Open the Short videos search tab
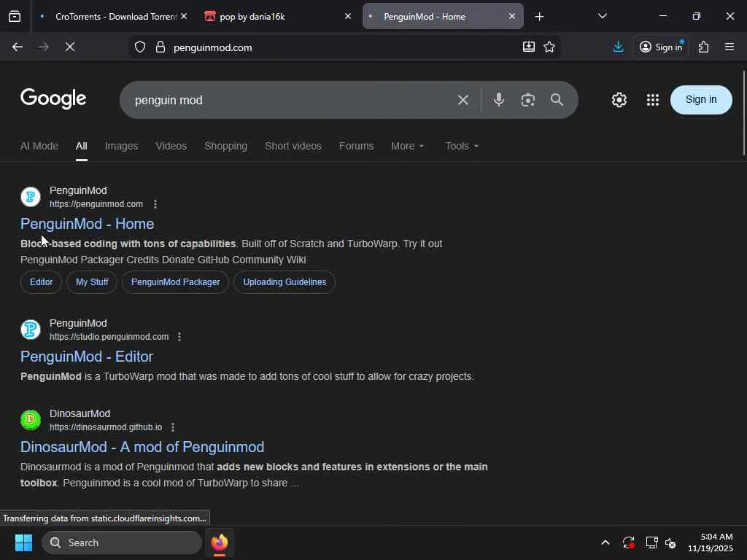 pos(293,146)
